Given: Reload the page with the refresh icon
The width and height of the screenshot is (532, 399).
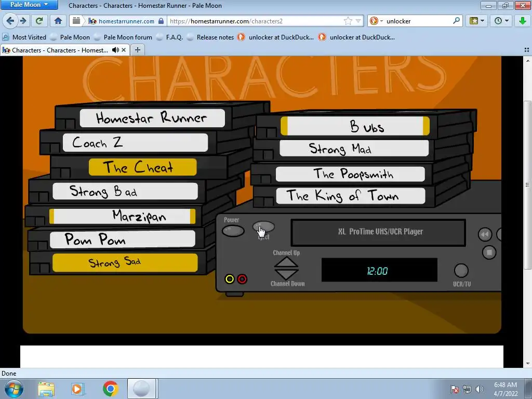Looking at the screenshot, I should pos(39,21).
